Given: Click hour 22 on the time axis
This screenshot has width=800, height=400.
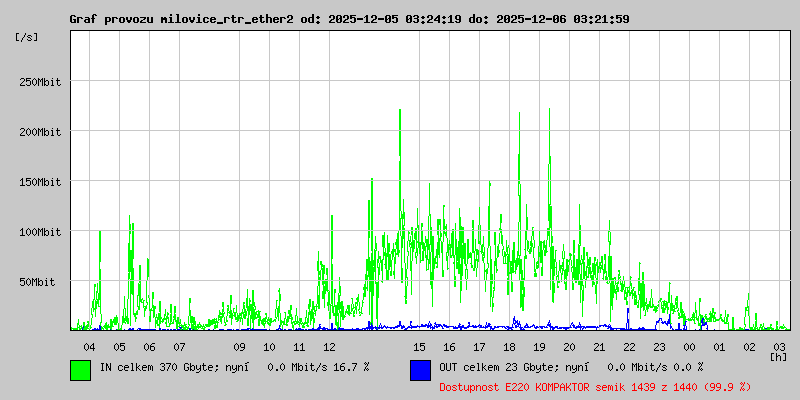Looking at the screenshot, I should (629, 346).
